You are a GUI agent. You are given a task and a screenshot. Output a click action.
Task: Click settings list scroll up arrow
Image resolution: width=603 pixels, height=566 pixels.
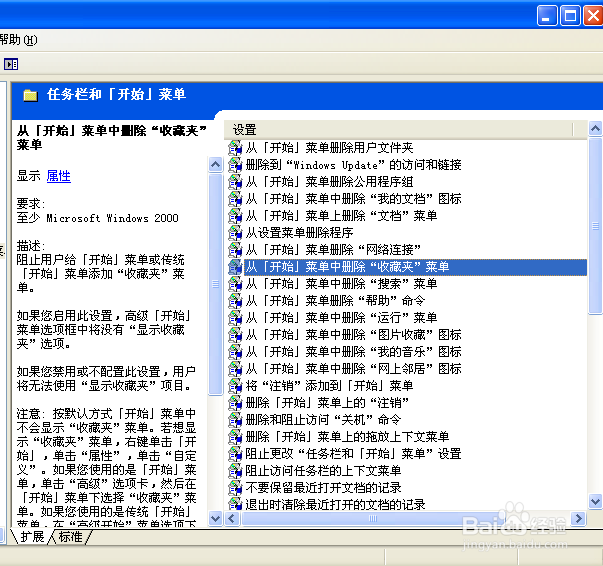pos(595,128)
